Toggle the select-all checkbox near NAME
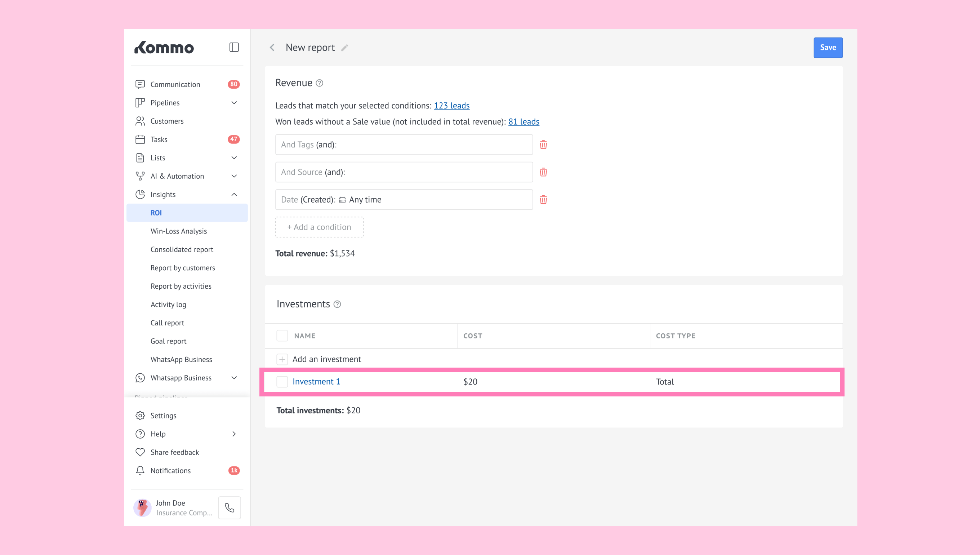The height and width of the screenshot is (555, 980). [282, 336]
